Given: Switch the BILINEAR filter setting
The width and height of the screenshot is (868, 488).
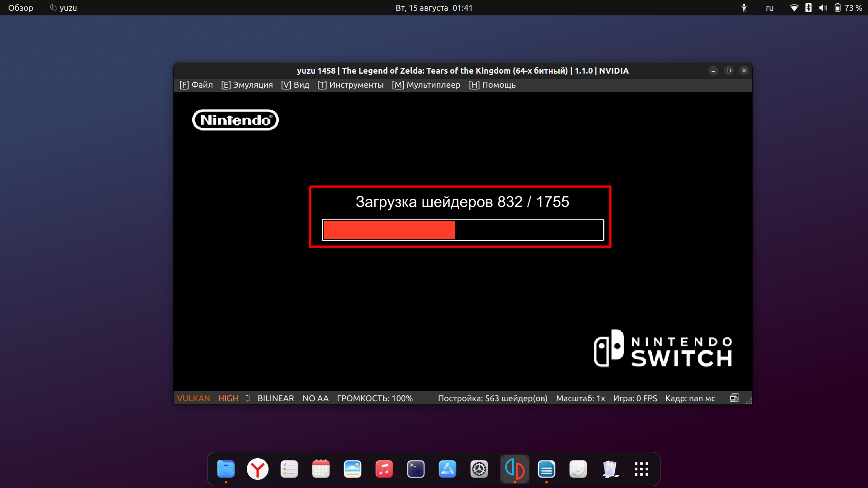Looking at the screenshot, I should (x=276, y=398).
